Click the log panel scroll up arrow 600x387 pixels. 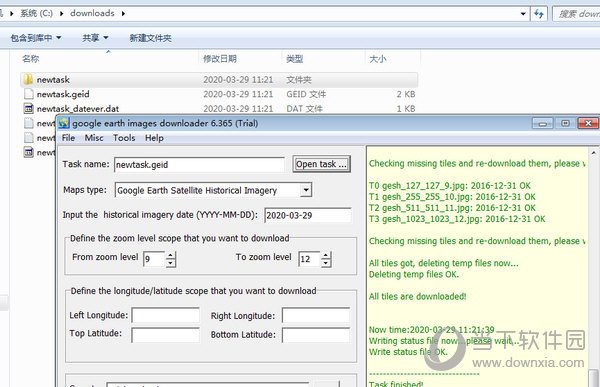click(593, 152)
